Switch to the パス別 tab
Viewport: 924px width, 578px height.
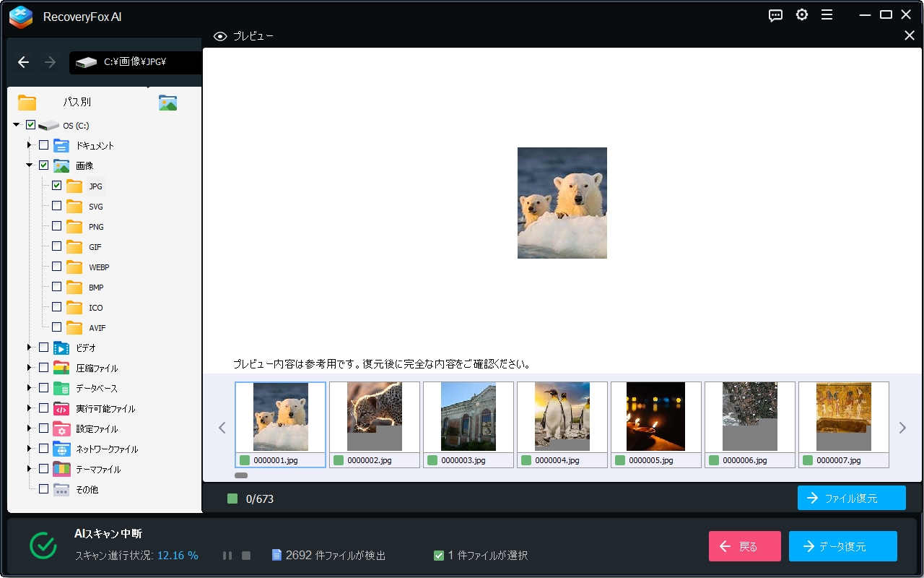77,102
